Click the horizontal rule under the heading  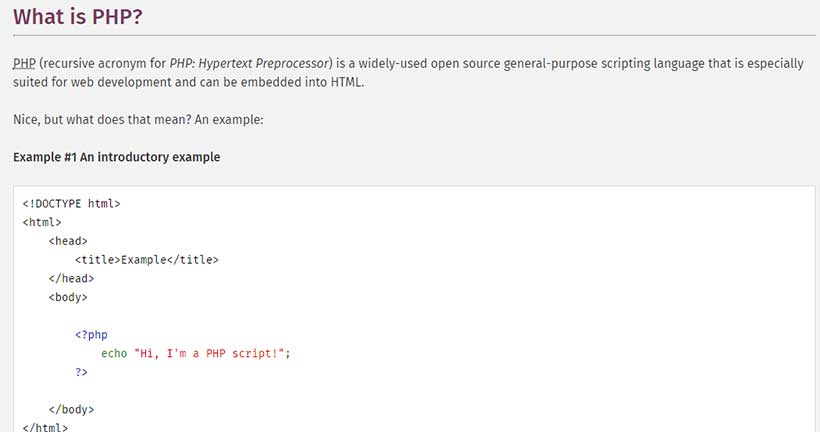coord(414,36)
